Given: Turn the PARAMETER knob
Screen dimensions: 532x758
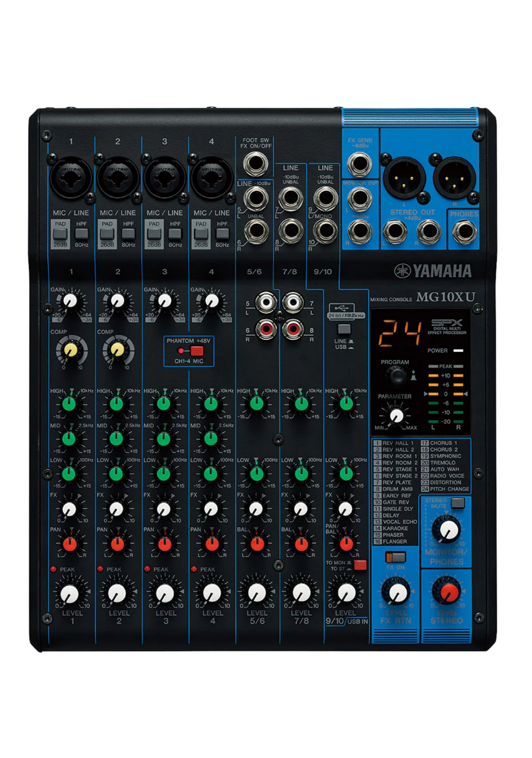Looking at the screenshot, I should tap(396, 416).
